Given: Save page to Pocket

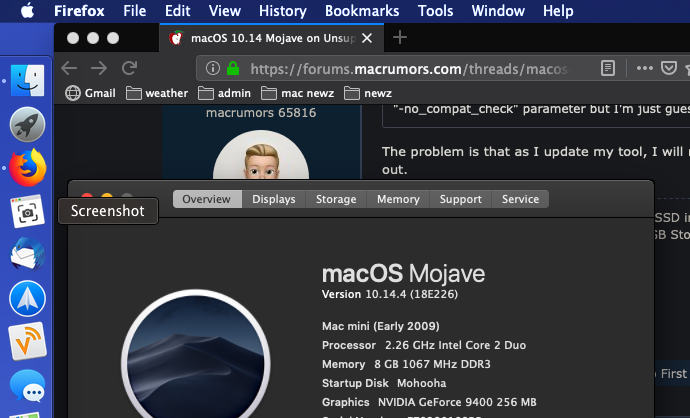Looking at the screenshot, I should pos(668,68).
